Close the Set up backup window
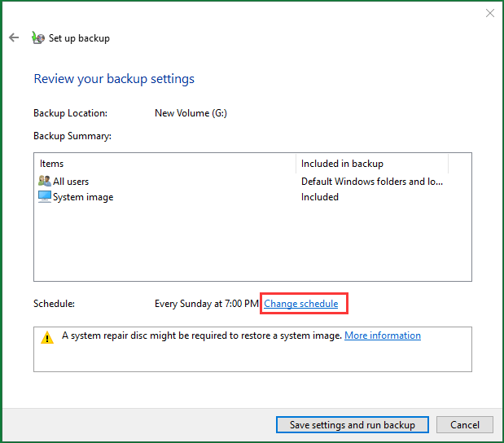 click(490, 13)
